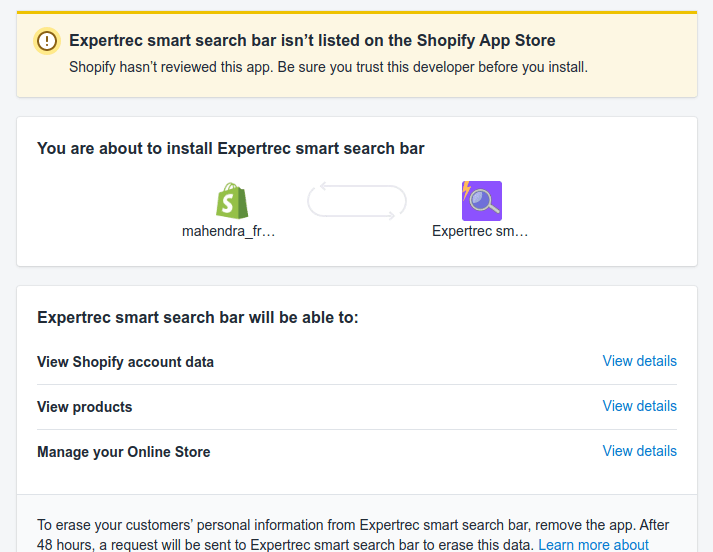View details for View products permission

click(639, 406)
